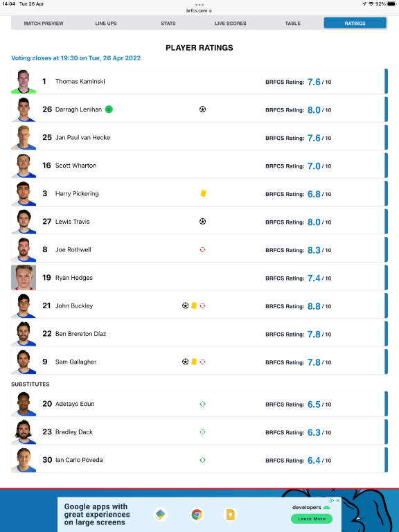This screenshot has width=399, height=532.
Task: Open Ryan Hedges' player thumbnail
Action: (x=24, y=278)
